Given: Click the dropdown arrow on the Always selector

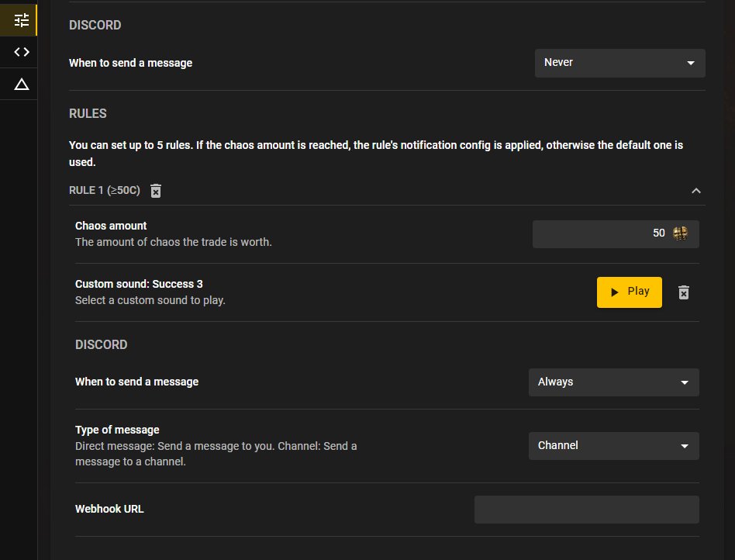Looking at the screenshot, I should (x=685, y=382).
